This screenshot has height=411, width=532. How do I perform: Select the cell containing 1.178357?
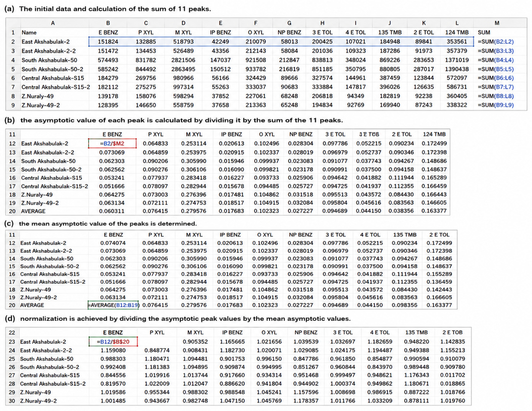306,401
